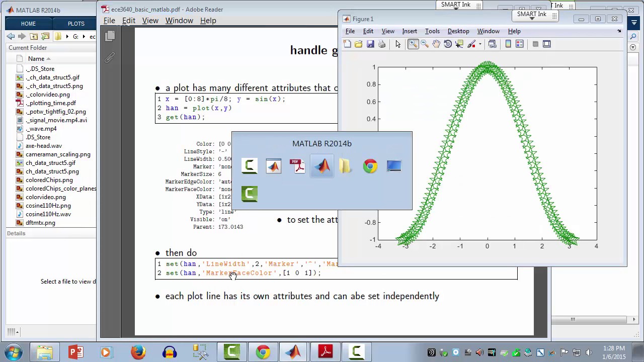Open the View menu in Adobe Reader
Screen dimensions: 644x362
pos(150,21)
